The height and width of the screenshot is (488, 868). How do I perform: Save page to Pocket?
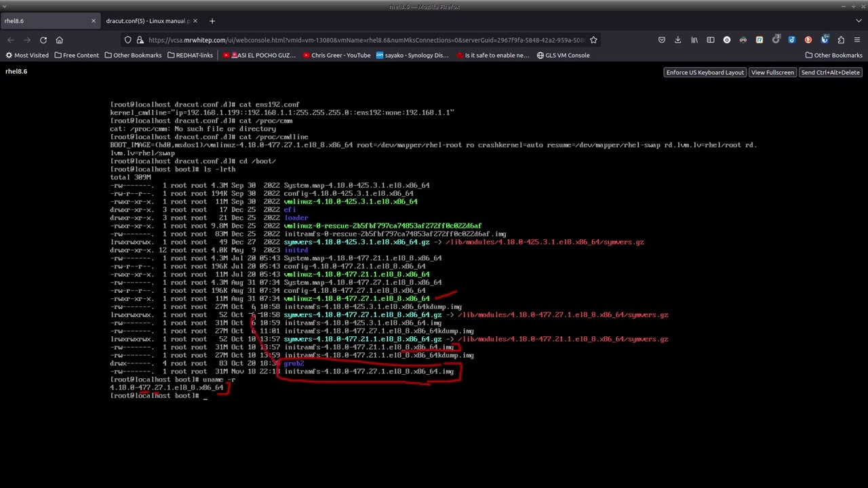(x=662, y=40)
